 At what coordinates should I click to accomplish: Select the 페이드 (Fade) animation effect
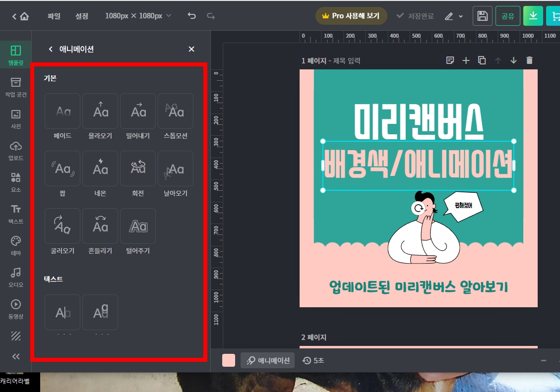[x=62, y=111]
